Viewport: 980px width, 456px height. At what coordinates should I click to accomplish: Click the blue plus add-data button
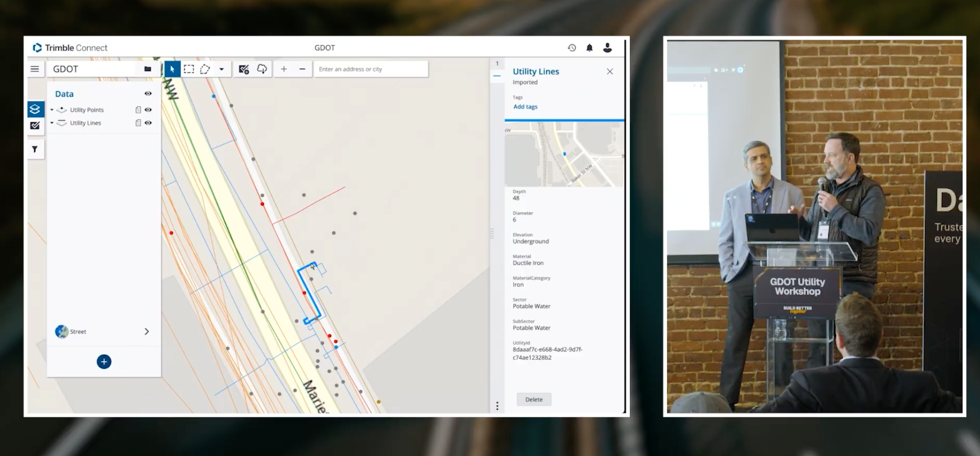click(104, 362)
